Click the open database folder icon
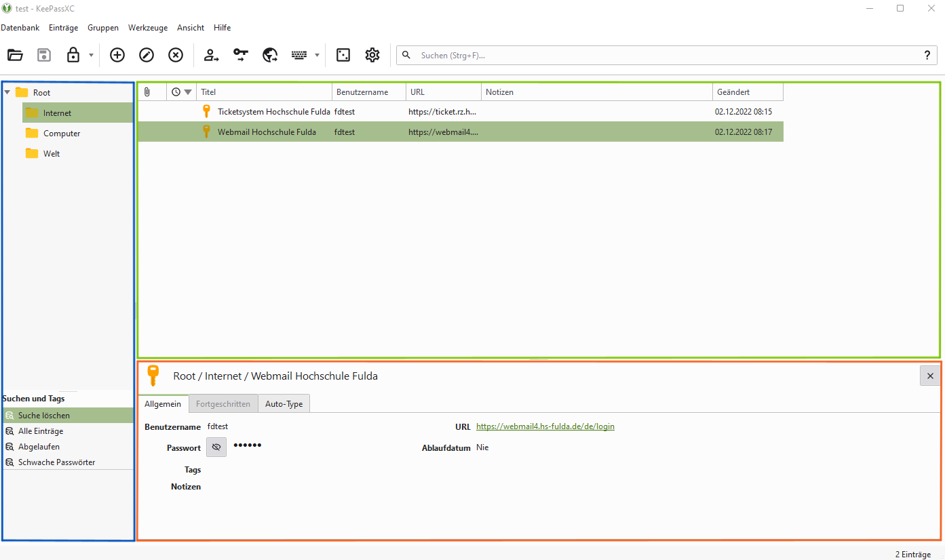 click(x=15, y=56)
